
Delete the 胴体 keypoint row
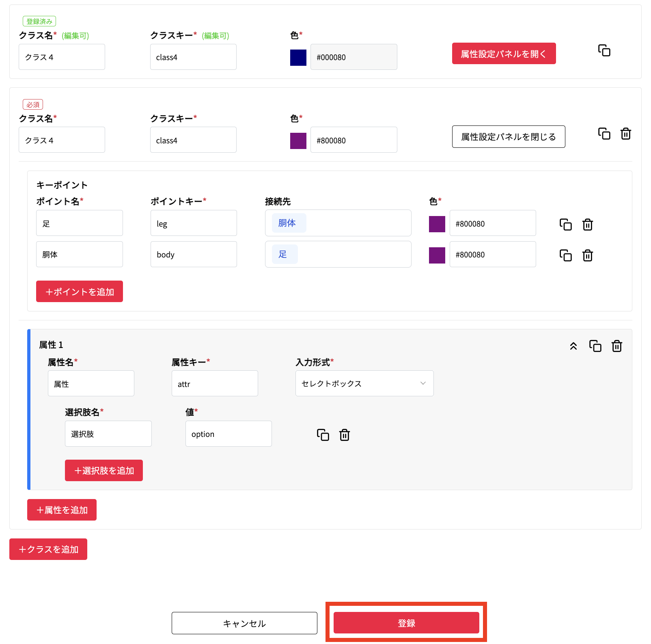pyautogui.click(x=588, y=255)
